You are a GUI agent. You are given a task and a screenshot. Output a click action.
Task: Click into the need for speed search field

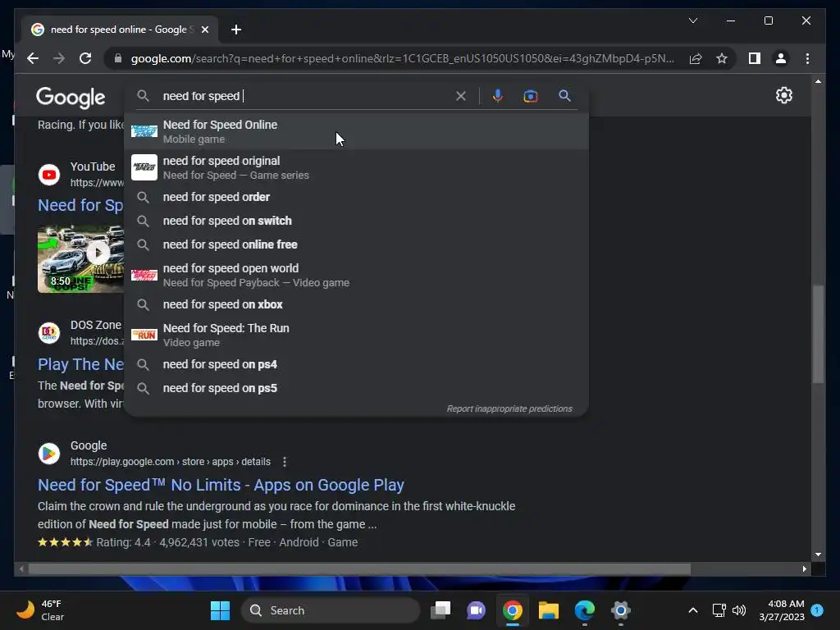pos(305,96)
